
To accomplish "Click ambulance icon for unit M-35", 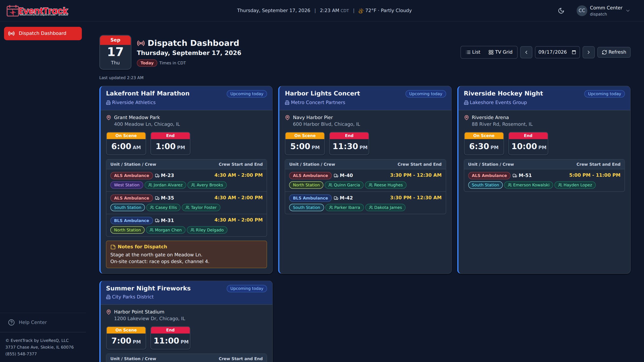I will pyautogui.click(x=157, y=198).
